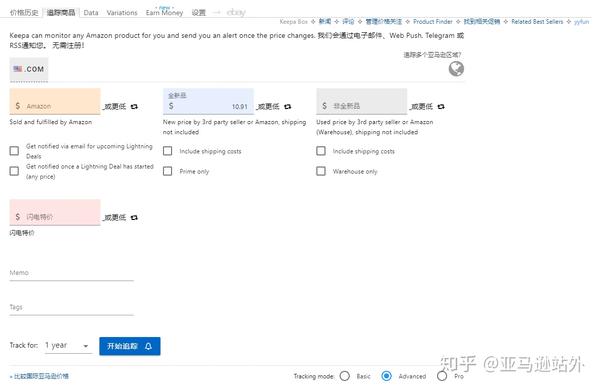Toggle the swap icon next to New price

point(288,106)
